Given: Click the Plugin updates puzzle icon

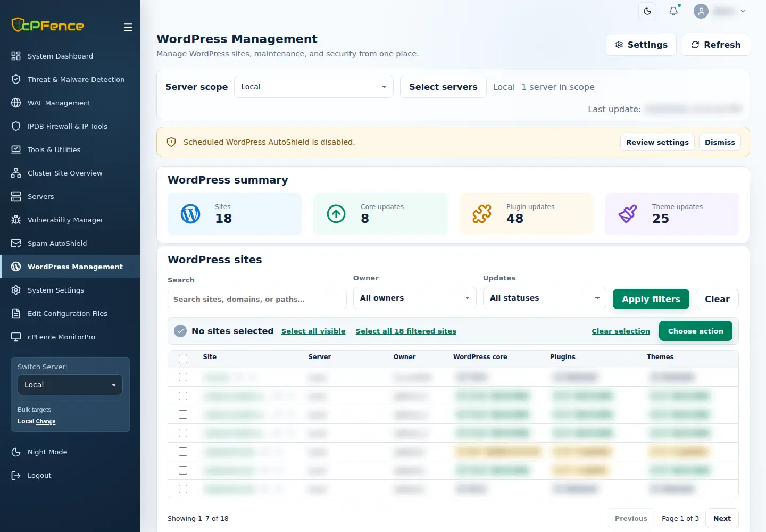Looking at the screenshot, I should coord(482,214).
